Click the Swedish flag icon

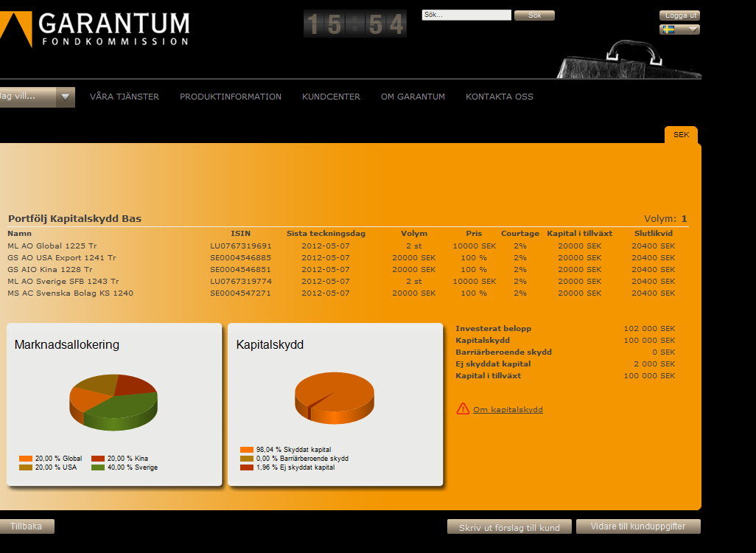668,29
